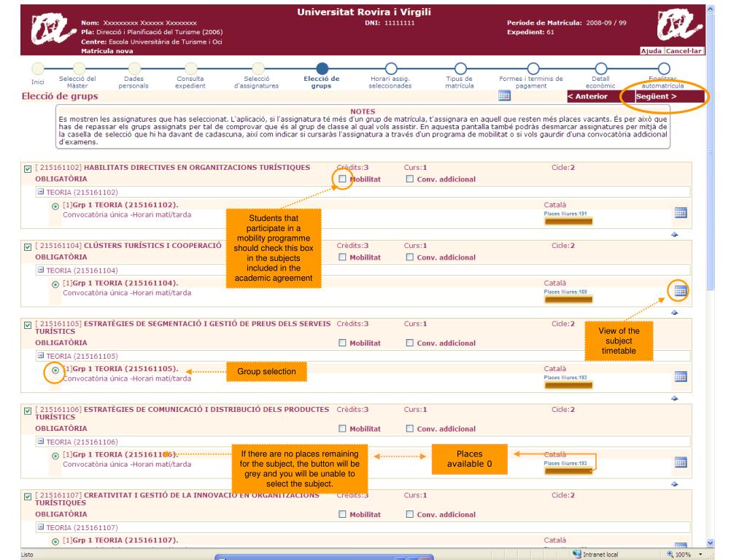Click up arrow below subject 215161102 block

point(674,234)
